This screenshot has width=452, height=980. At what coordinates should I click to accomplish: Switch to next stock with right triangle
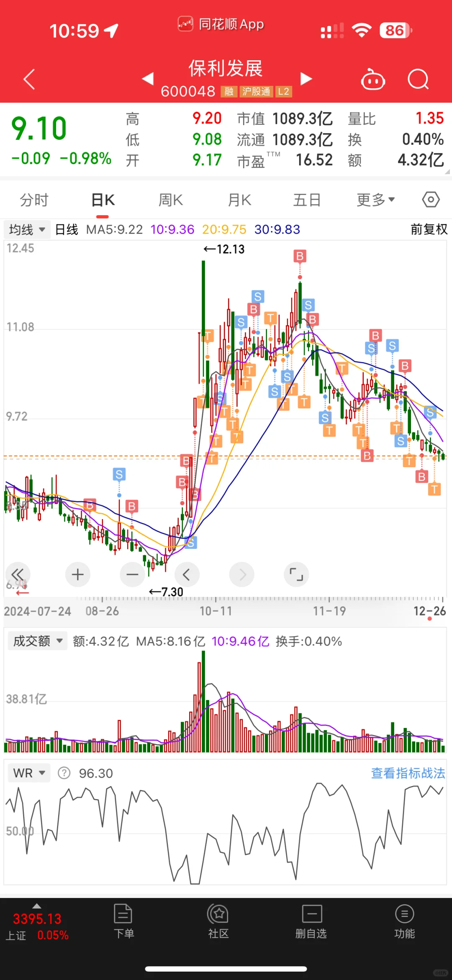click(x=306, y=79)
